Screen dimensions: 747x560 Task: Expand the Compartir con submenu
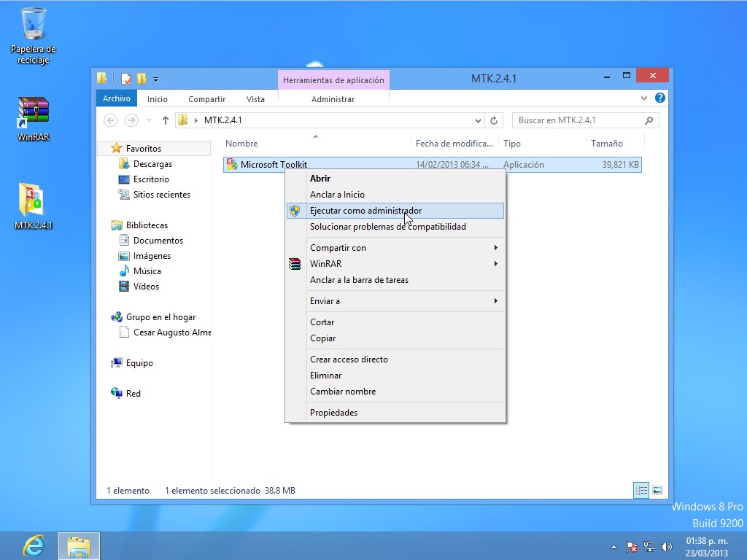[395, 248]
